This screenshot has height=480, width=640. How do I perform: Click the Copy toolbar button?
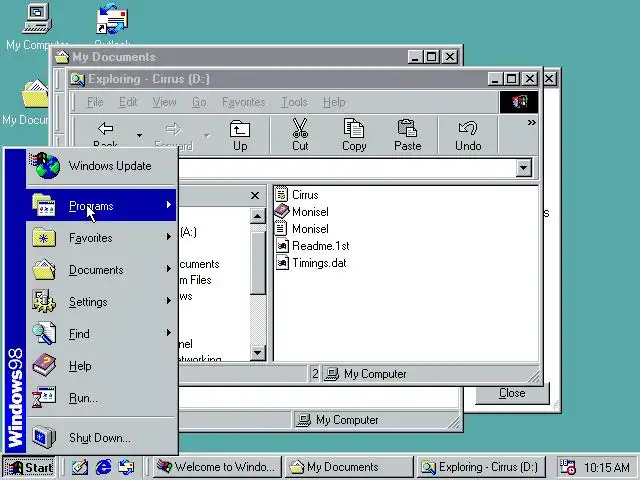[x=354, y=135]
